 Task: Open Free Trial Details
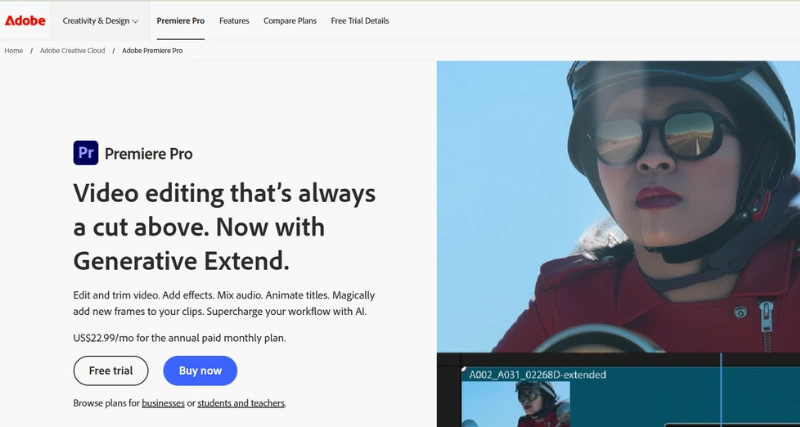(x=360, y=21)
